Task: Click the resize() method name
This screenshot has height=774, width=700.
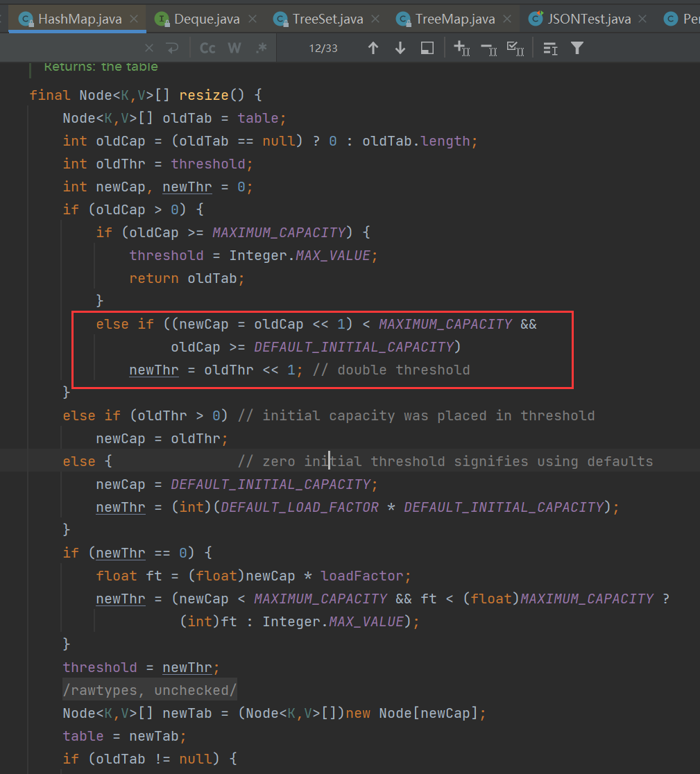Action: (204, 95)
